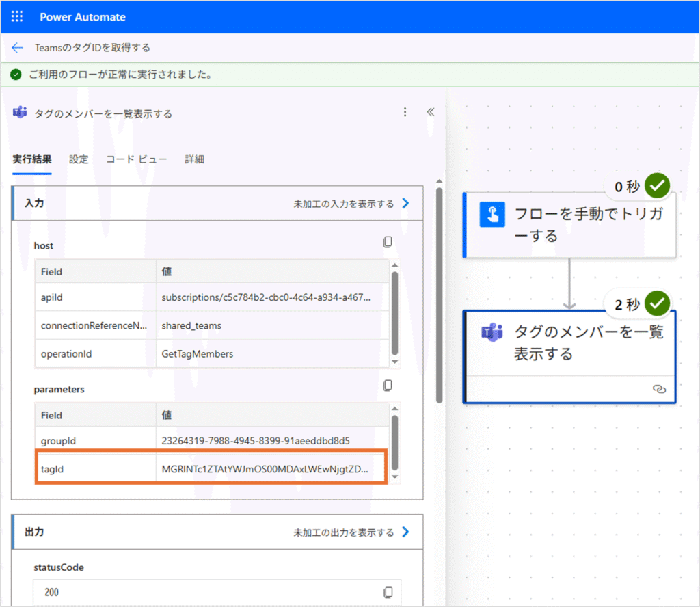This screenshot has height=607, width=700.
Task: Click the tagId field name cell
Action: click(x=96, y=469)
